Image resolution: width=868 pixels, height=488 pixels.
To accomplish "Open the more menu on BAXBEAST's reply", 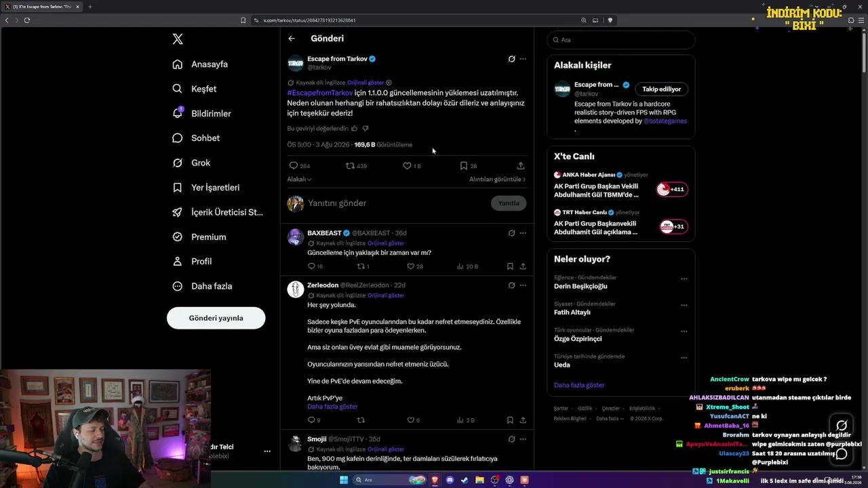I will (523, 233).
